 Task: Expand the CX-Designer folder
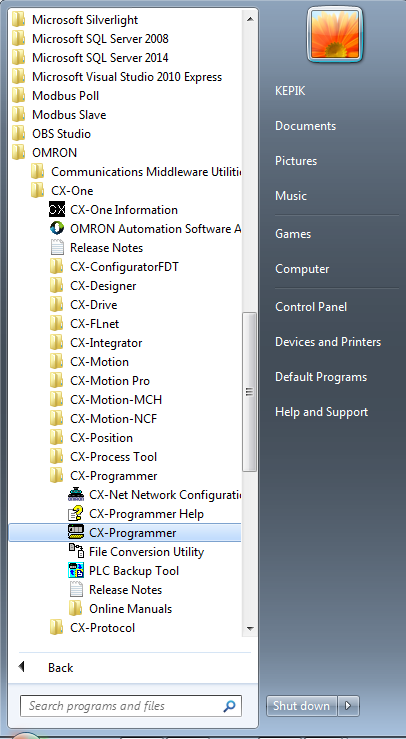coord(93,286)
